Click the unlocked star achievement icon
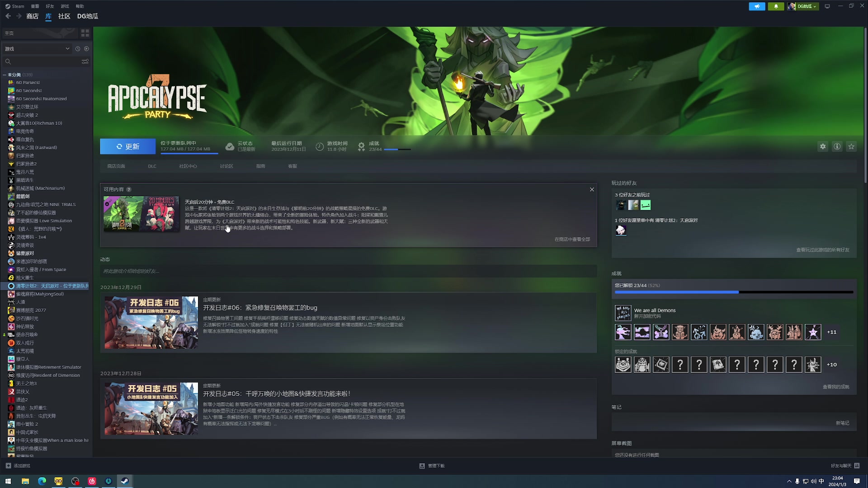This screenshot has height=488, width=868. 813,332
